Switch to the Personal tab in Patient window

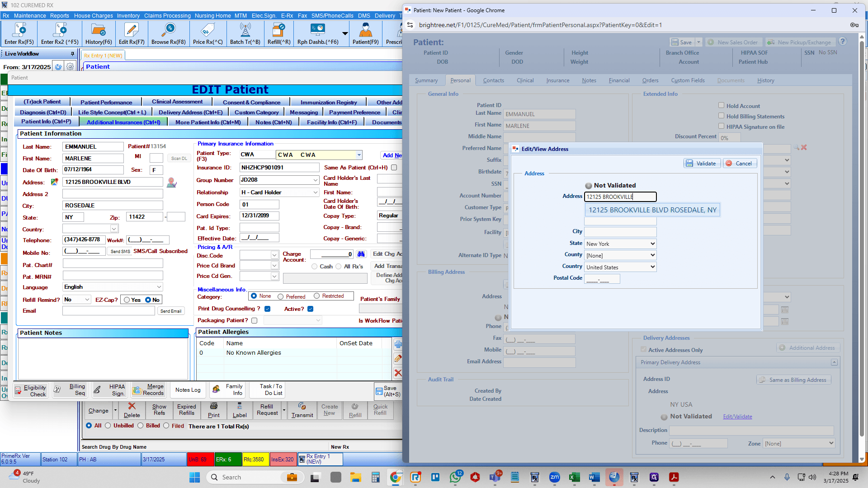[460, 80]
